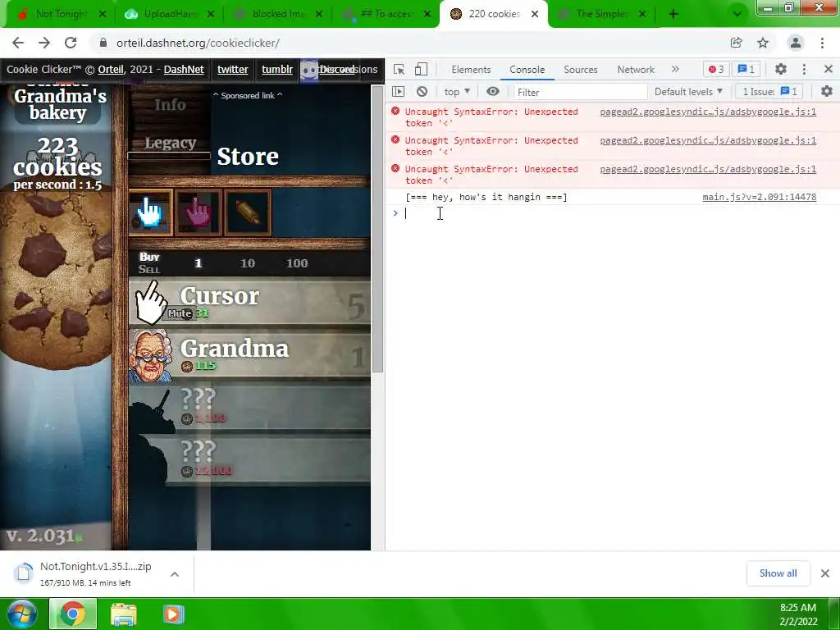Open the Default levels dropdown
The height and width of the screenshot is (630, 840).
pyautogui.click(x=688, y=92)
